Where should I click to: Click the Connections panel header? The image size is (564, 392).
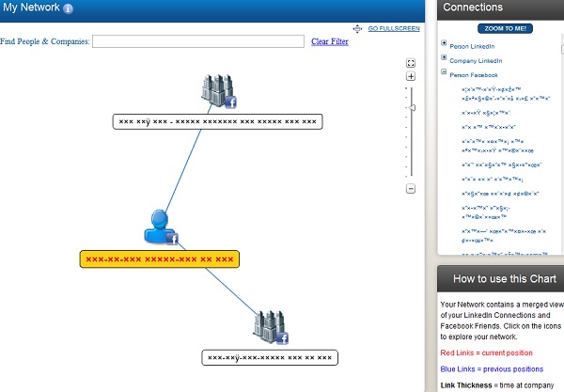pos(501,8)
